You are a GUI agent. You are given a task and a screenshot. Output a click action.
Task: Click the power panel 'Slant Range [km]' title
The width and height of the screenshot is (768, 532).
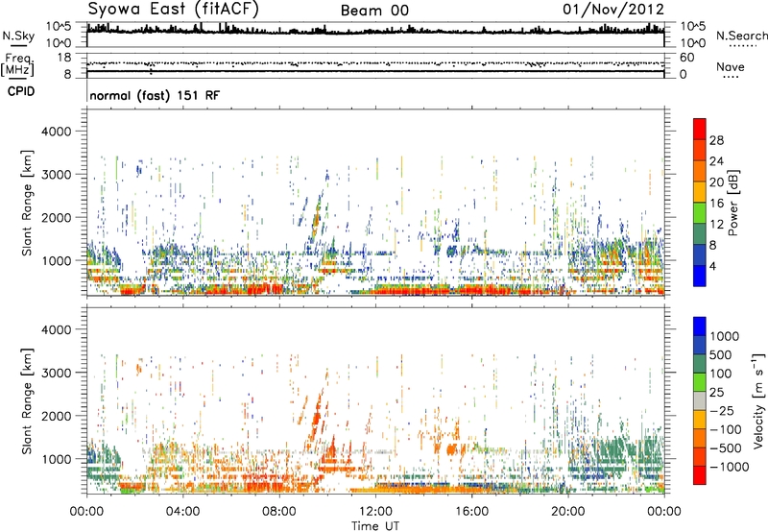click(27, 203)
